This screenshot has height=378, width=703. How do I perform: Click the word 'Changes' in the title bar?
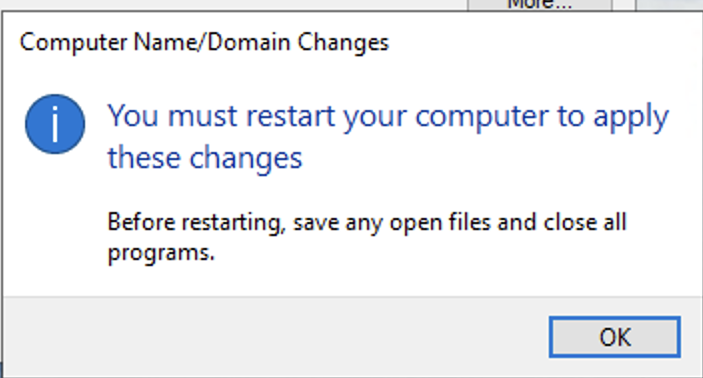click(x=343, y=43)
